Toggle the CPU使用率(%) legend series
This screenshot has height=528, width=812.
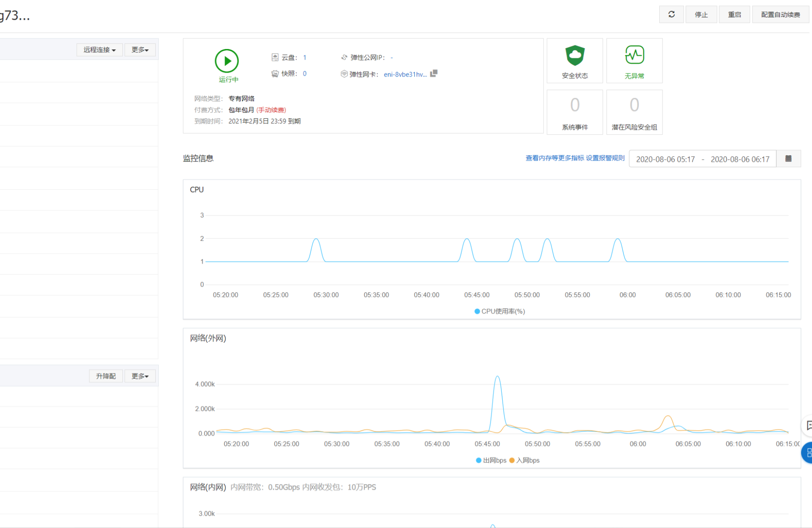500,311
